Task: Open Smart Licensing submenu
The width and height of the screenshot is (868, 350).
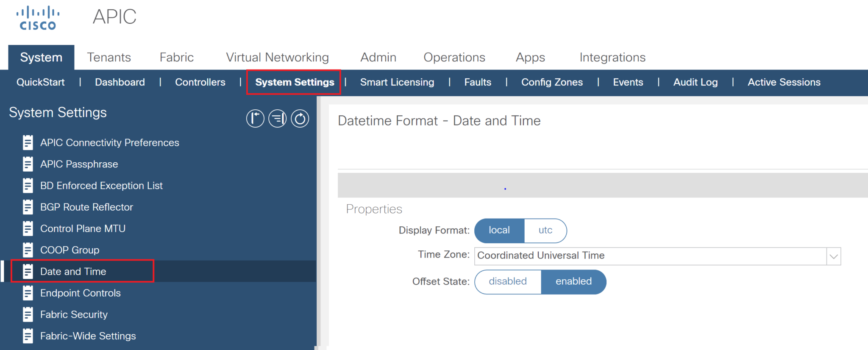Action: point(397,82)
